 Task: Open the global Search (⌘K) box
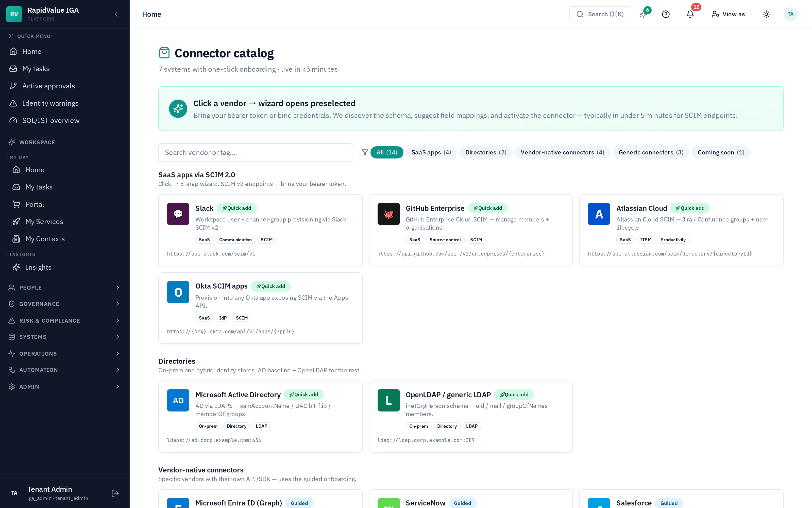600,14
